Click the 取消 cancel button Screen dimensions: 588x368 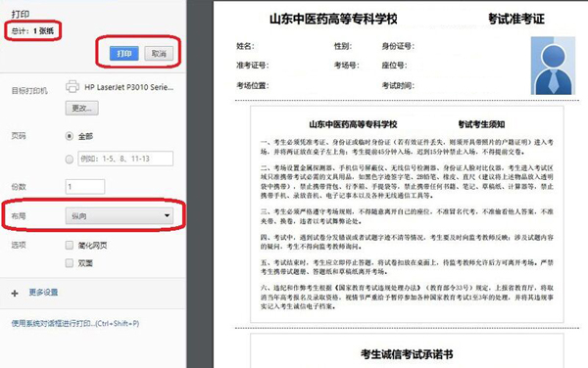[159, 54]
